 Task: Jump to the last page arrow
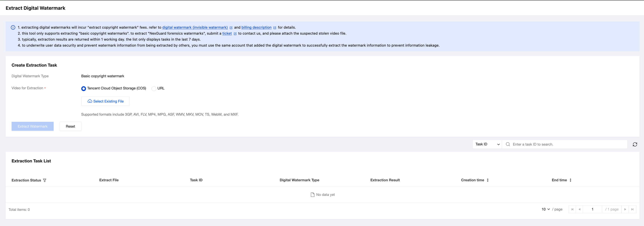pos(632,209)
